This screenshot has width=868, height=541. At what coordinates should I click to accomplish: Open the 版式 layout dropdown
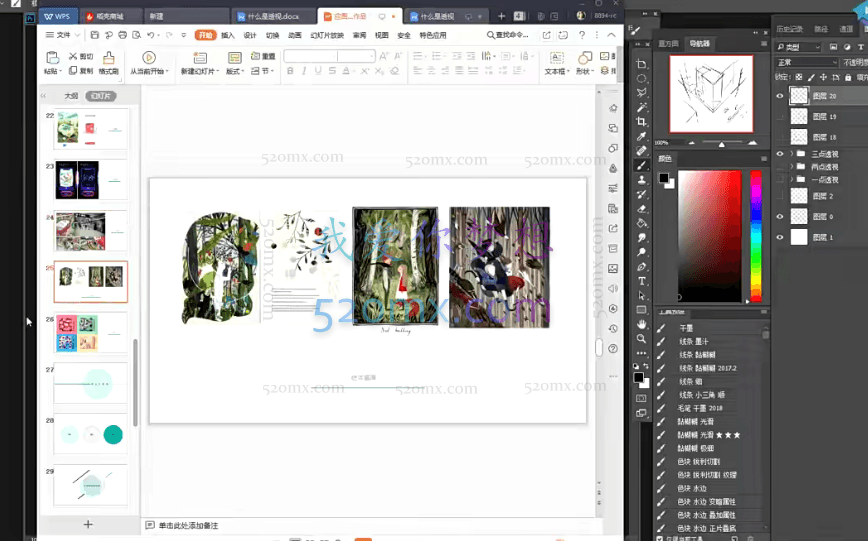[235, 71]
